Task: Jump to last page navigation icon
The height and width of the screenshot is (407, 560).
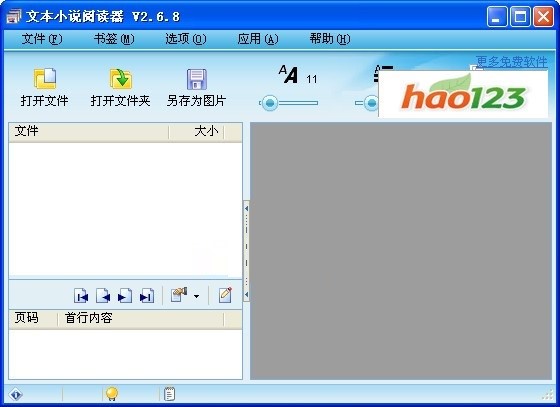Action: pyautogui.click(x=147, y=296)
